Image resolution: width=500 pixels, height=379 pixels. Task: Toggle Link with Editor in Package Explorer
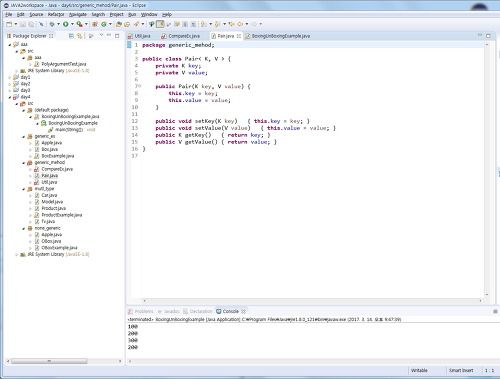click(x=79, y=36)
